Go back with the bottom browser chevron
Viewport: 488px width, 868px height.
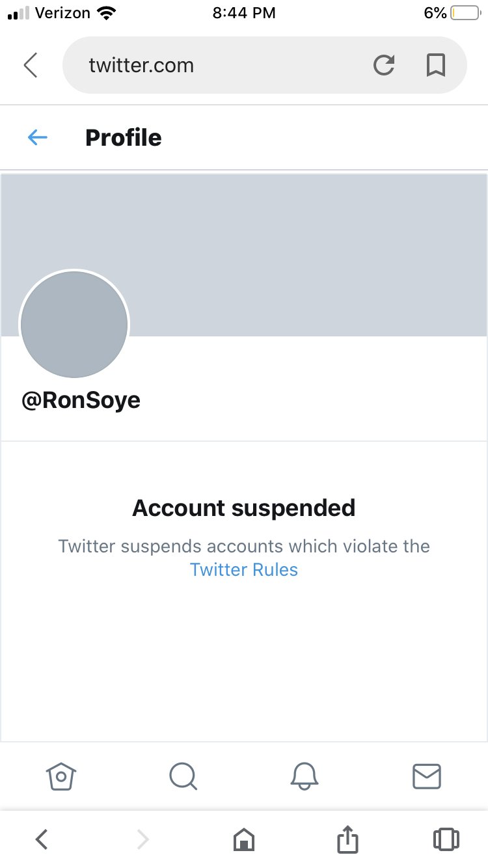click(x=42, y=839)
